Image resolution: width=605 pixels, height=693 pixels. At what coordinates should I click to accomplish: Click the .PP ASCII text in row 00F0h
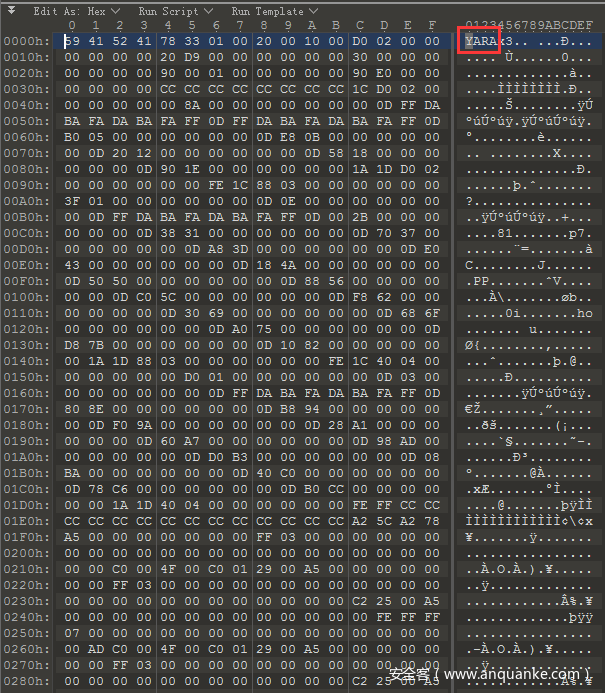point(480,282)
